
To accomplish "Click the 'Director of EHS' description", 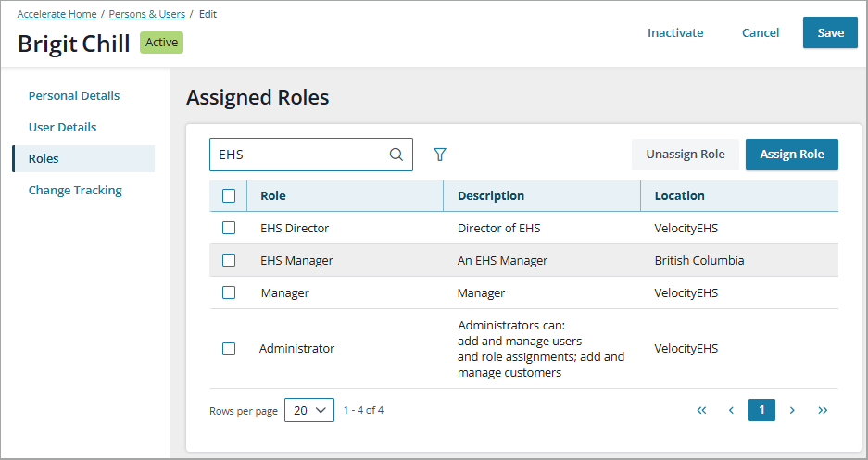I will pyautogui.click(x=498, y=228).
